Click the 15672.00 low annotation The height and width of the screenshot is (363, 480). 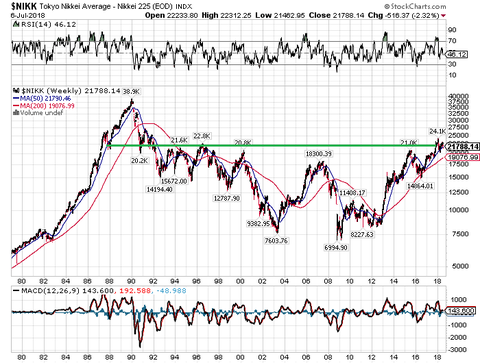pos(174,181)
